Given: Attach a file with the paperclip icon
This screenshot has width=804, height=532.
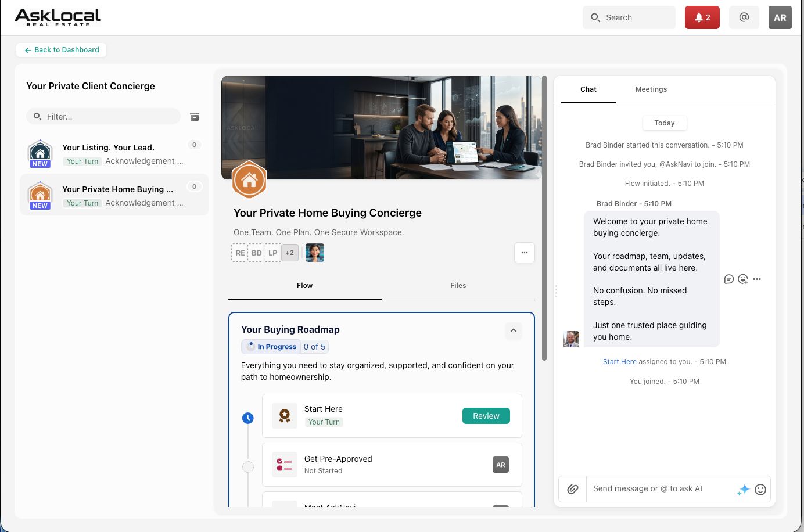Looking at the screenshot, I should pos(573,489).
